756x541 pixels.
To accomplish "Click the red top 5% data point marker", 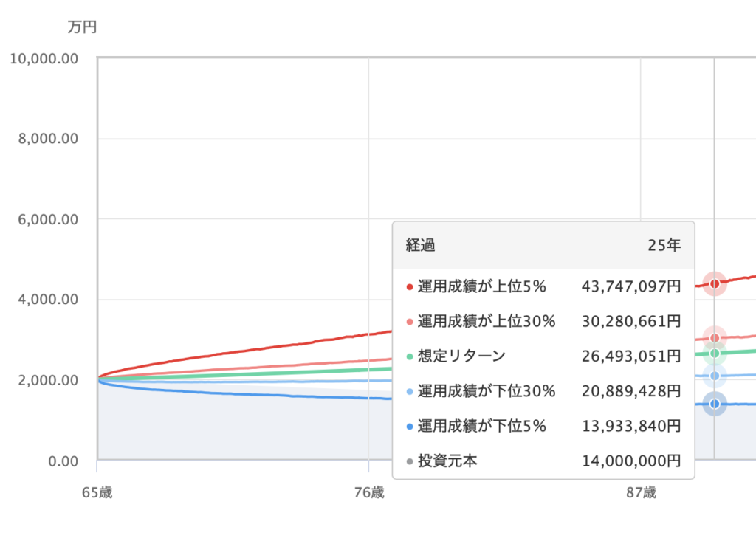I will point(714,283).
